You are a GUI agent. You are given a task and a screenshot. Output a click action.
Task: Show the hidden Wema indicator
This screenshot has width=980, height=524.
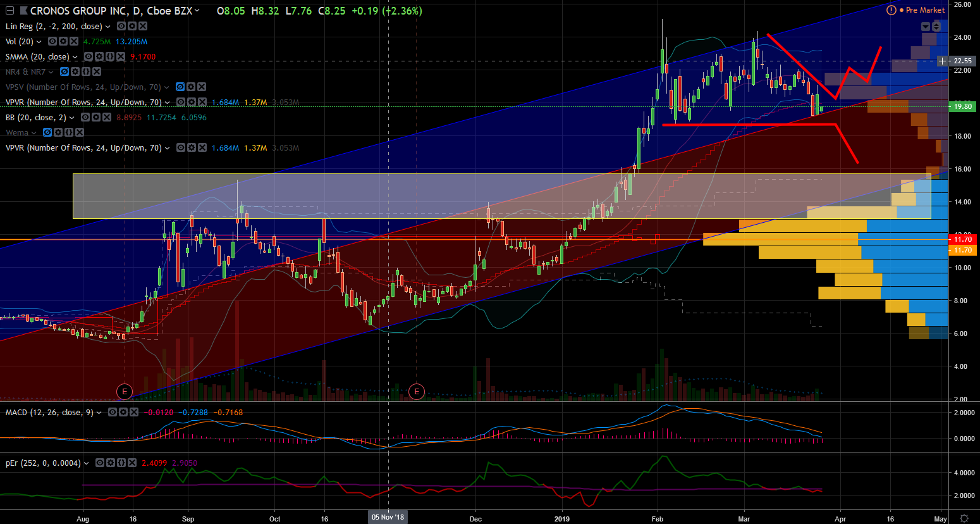click(47, 132)
